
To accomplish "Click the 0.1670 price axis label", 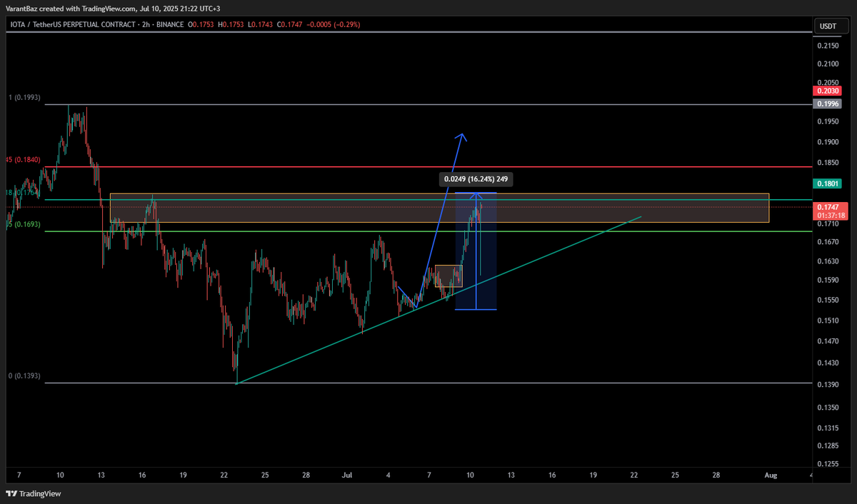I will pos(828,242).
